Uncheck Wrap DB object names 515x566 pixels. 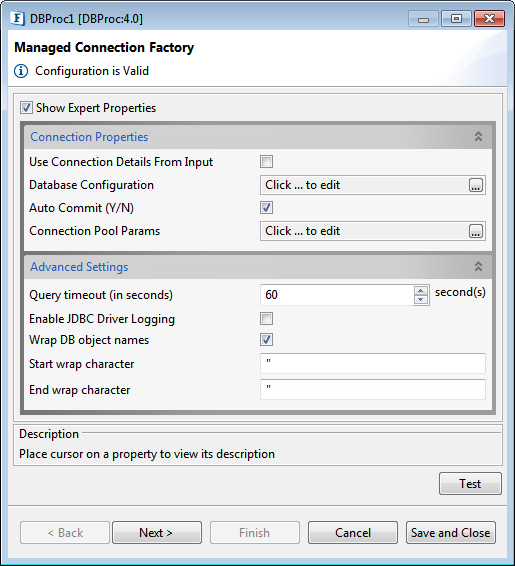(266, 339)
